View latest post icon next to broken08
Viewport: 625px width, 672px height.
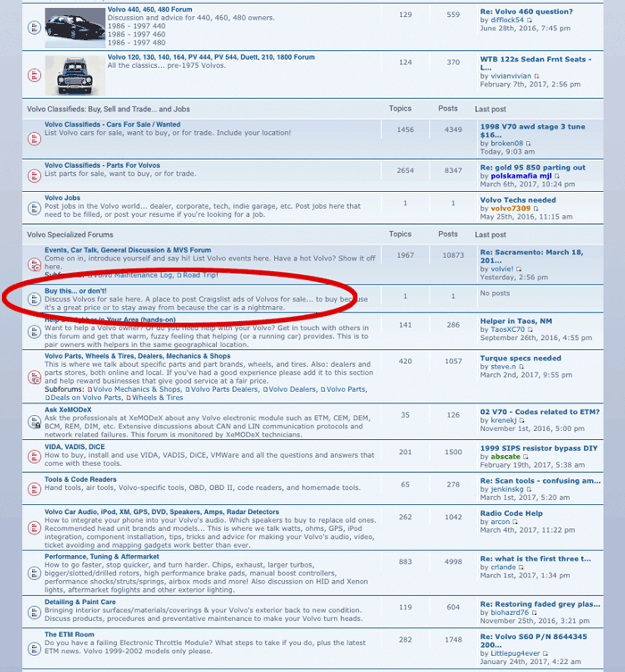pos(529,144)
